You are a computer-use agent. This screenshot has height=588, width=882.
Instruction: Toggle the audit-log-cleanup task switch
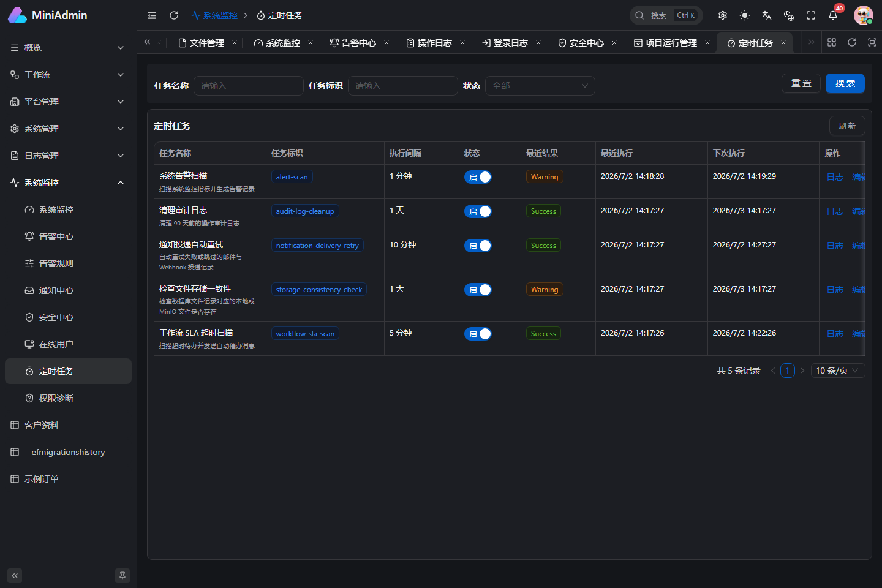point(478,211)
